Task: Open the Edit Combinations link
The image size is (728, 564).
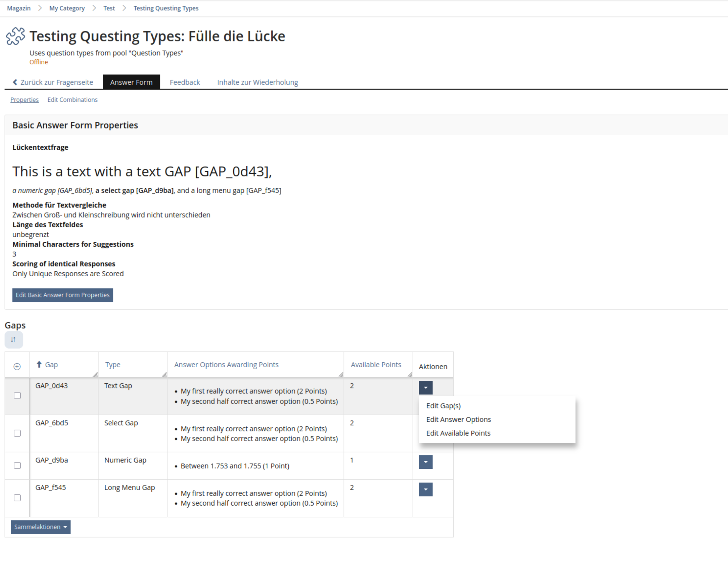Action: [72, 100]
